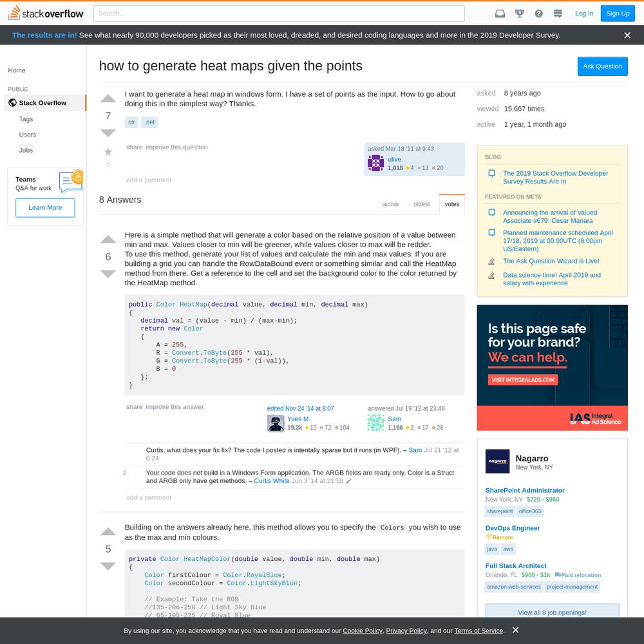
Task: Click the globe icon beside Stack Overflow
Action: 13,102
